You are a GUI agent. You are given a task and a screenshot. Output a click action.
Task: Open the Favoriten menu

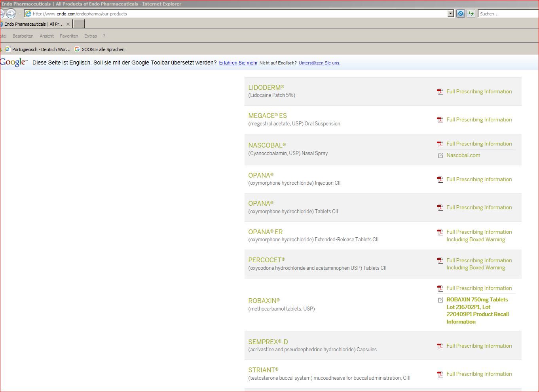[69, 36]
